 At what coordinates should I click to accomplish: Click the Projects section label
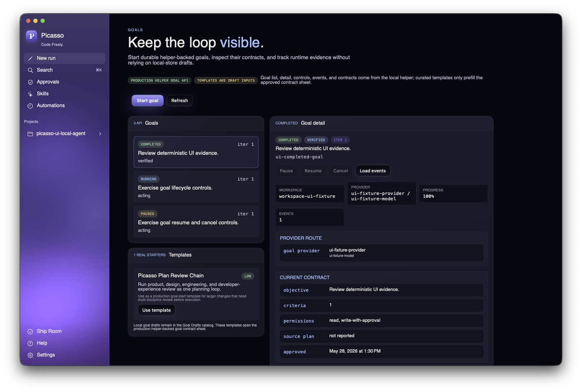pos(31,122)
